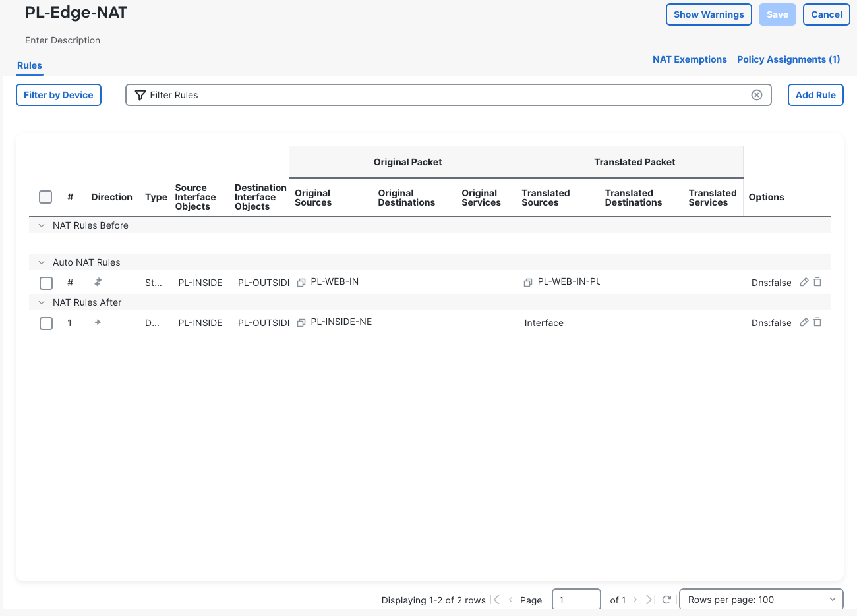Cancel editing the policy
This screenshot has width=857, height=616.
827,14
